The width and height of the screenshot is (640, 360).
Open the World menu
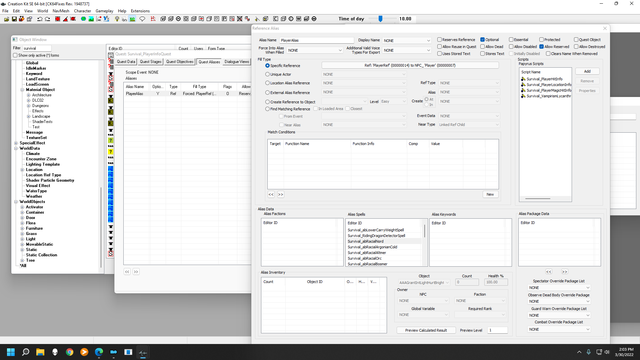point(42,11)
